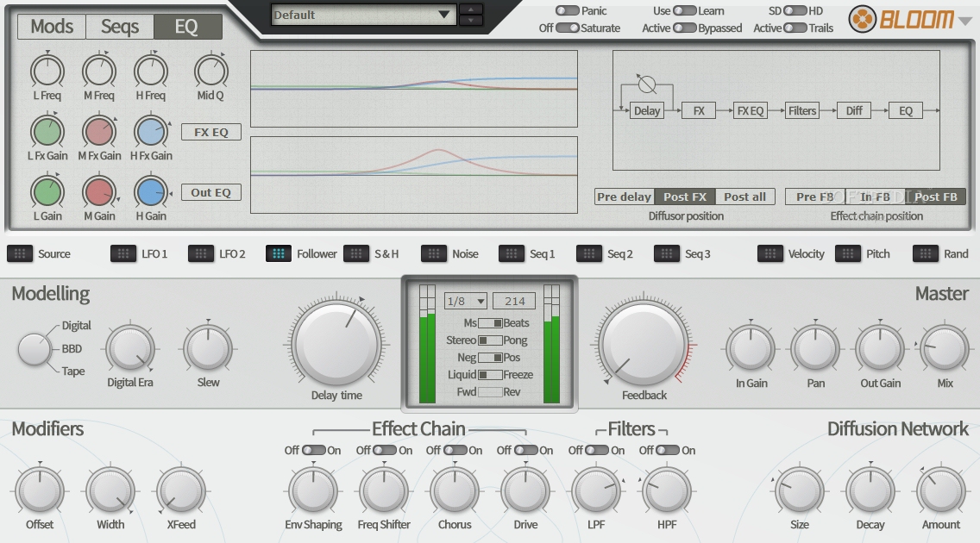Open the Pitch modulation grid icon
980x543 pixels.
(847, 253)
